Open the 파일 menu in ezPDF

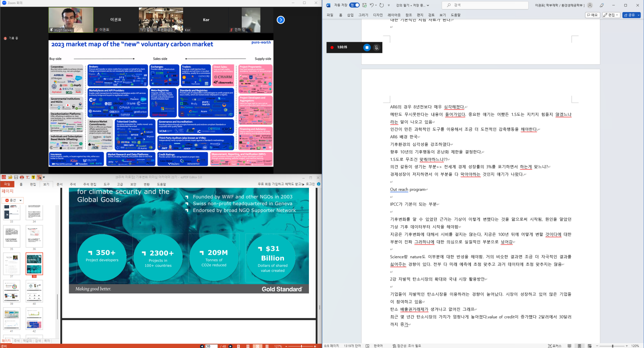(x=7, y=184)
